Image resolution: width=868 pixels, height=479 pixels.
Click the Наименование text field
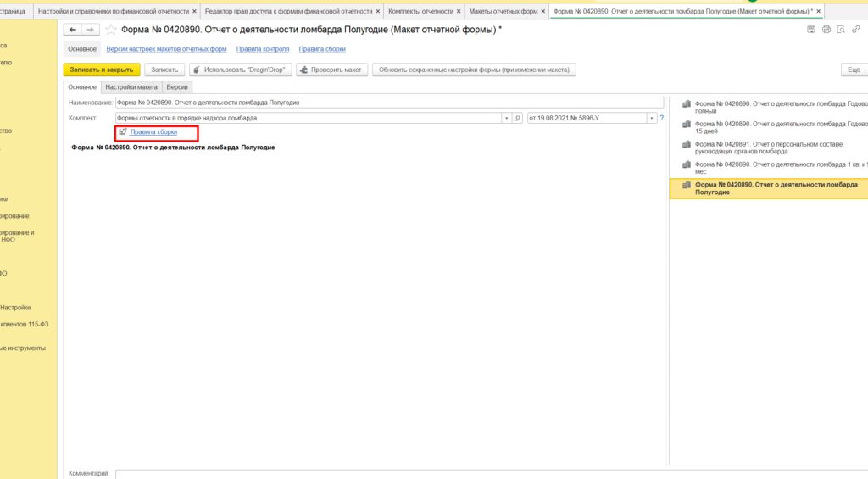coord(388,103)
